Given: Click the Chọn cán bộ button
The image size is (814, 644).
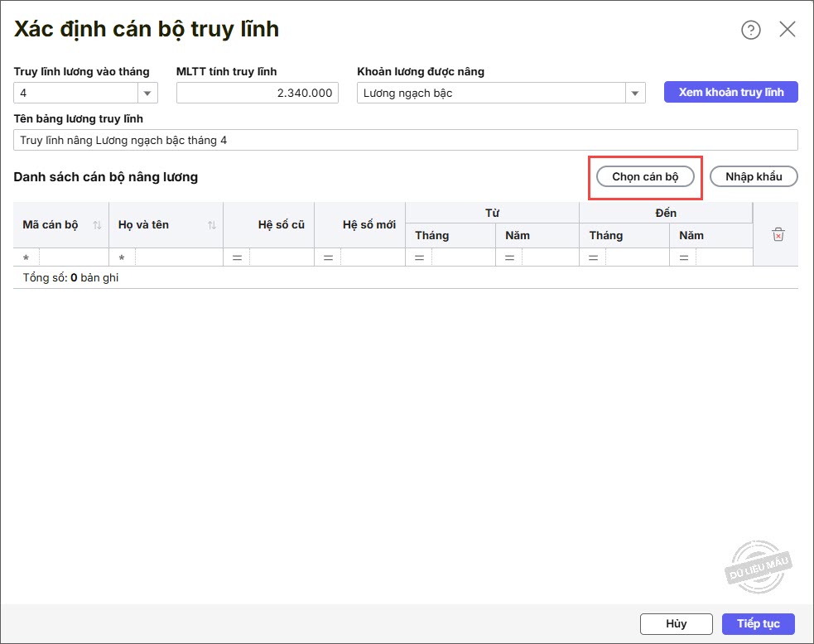Looking at the screenshot, I should [x=645, y=176].
